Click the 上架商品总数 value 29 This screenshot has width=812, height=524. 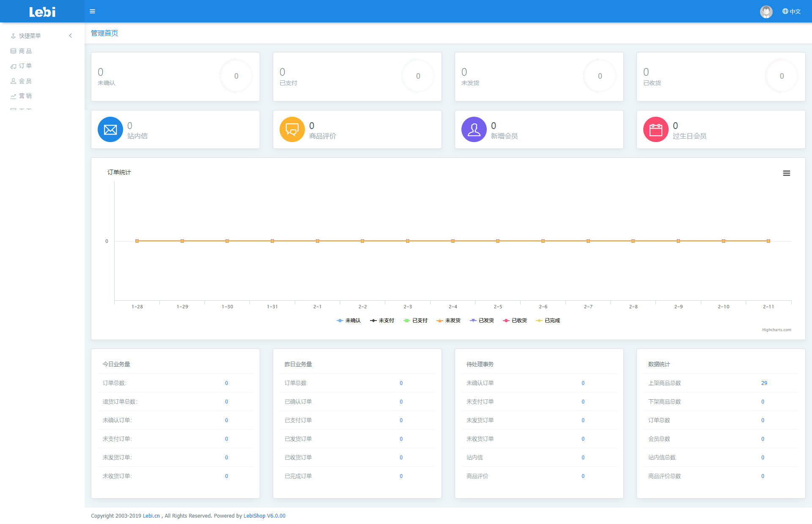coord(764,383)
